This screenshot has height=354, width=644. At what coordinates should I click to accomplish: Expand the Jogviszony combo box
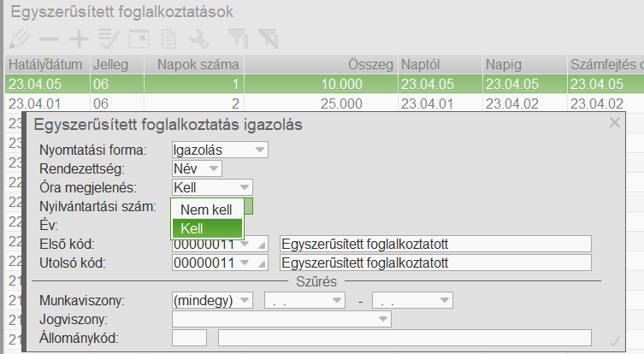coord(382,319)
